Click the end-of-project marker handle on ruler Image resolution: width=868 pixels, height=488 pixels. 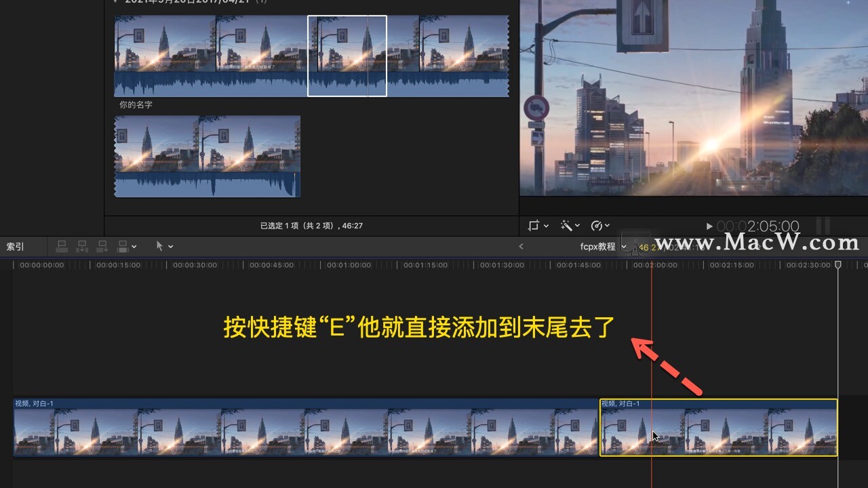pos(838,264)
